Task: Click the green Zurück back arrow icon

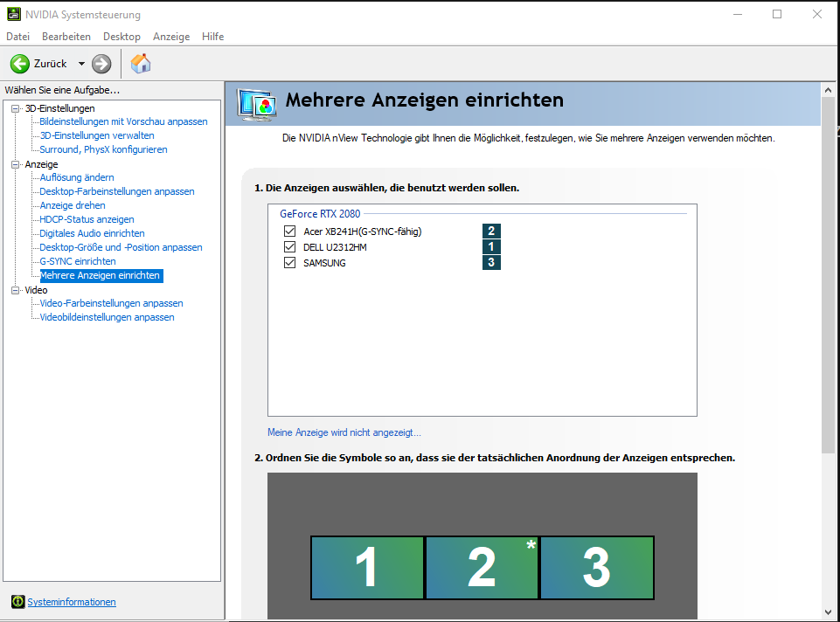Action: click(x=20, y=64)
